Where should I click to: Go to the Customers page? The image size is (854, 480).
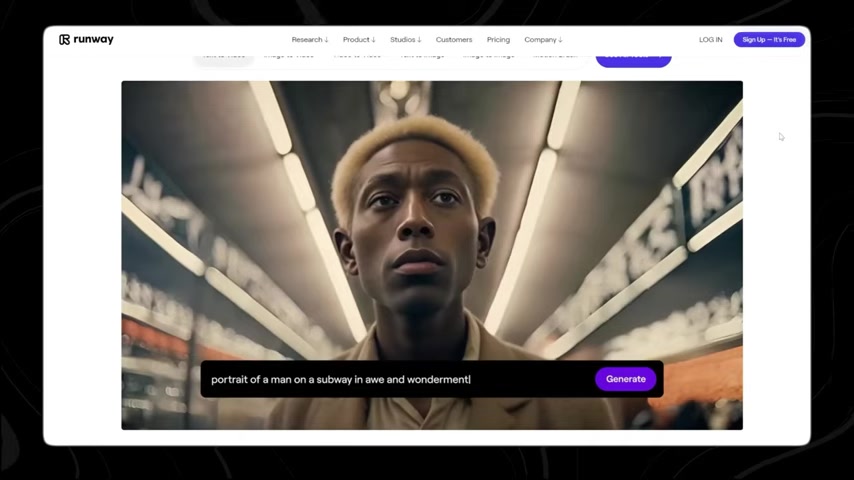click(x=454, y=40)
